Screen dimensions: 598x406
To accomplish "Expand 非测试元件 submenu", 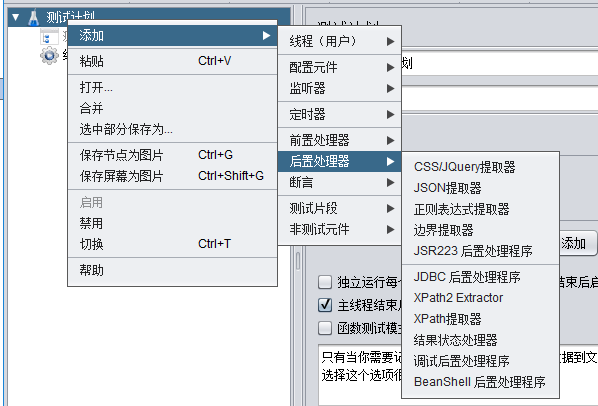I will tap(339, 229).
